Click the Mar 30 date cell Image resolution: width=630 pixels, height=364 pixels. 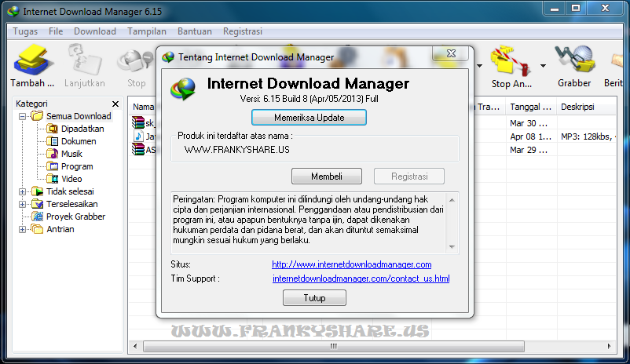[x=529, y=123]
